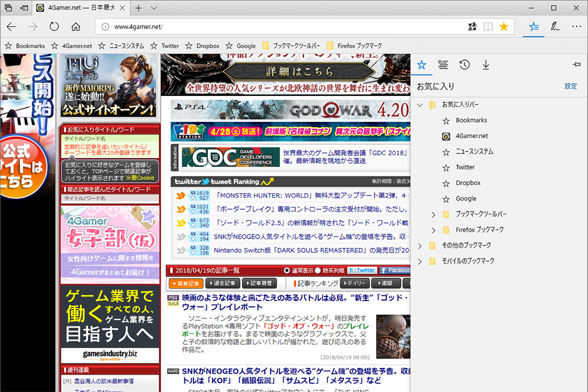Pin the Hub pane open
The height and width of the screenshot is (392, 588).
(x=577, y=64)
